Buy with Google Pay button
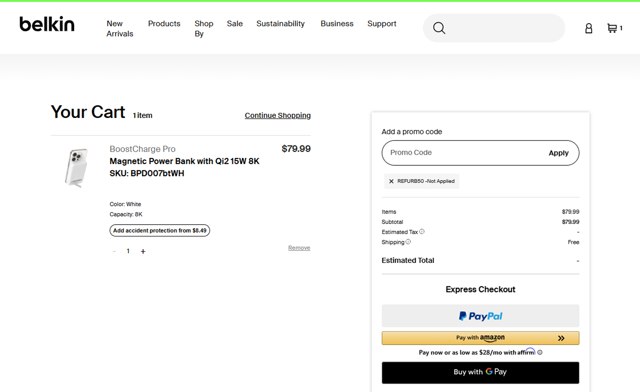Image resolution: width=640 pixels, height=392 pixels. pos(480,372)
